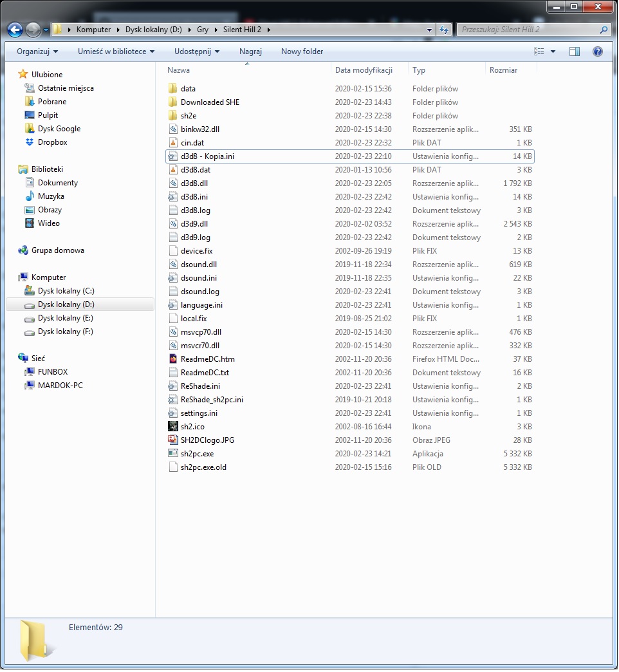
Task: Open Dysk lokalny (F:) in the sidebar
Action: click(x=65, y=331)
